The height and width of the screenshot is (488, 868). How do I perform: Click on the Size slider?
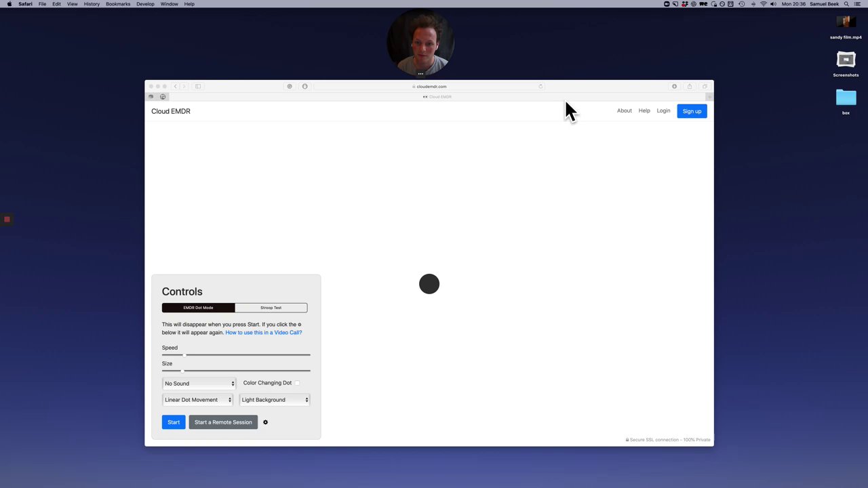[236, 371]
